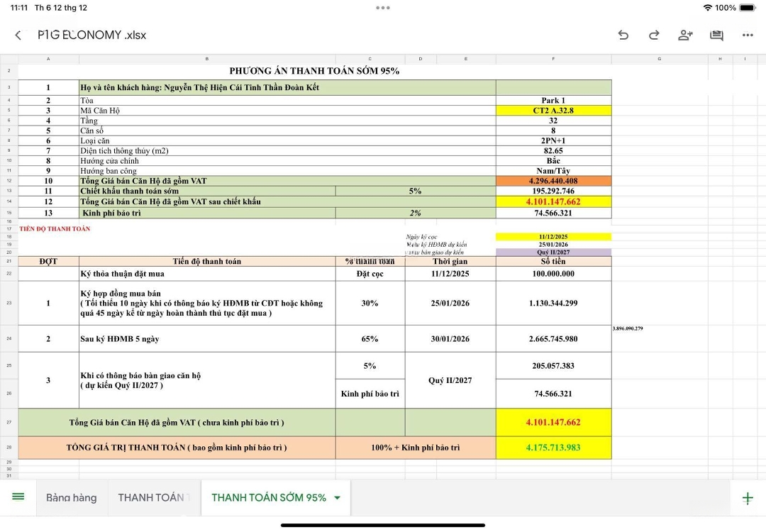Switch to the THANH TOÁN sheet tab
The width and height of the screenshot is (766, 532).
[154, 498]
